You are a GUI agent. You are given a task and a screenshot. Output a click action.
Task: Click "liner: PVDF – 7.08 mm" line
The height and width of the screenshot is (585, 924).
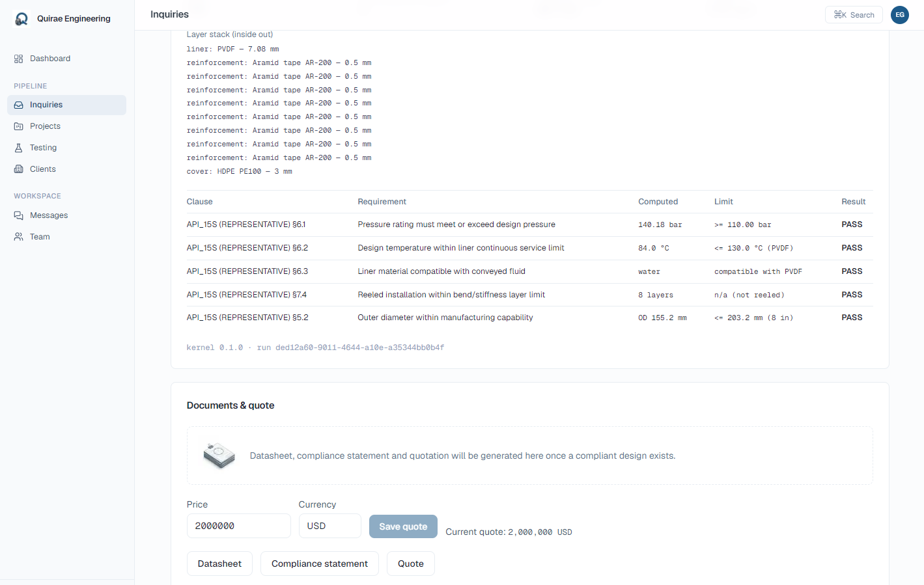click(x=232, y=49)
